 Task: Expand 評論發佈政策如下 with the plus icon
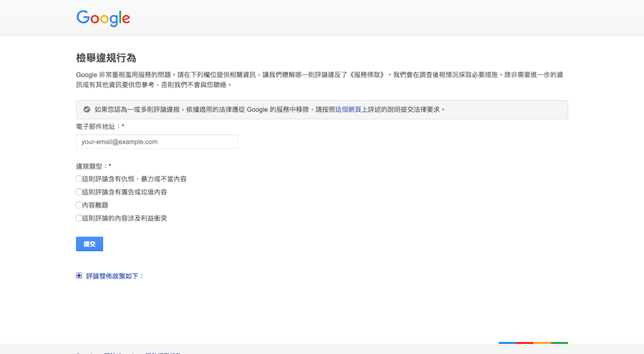79,275
